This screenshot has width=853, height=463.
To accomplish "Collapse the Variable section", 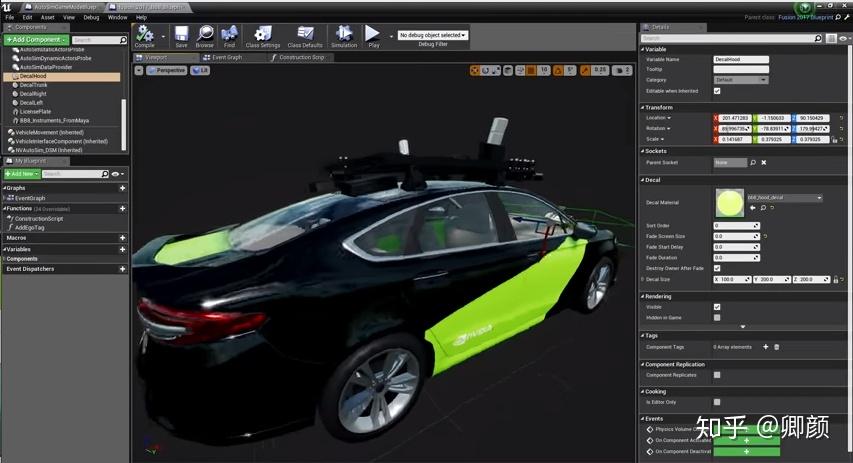I will pos(642,50).
